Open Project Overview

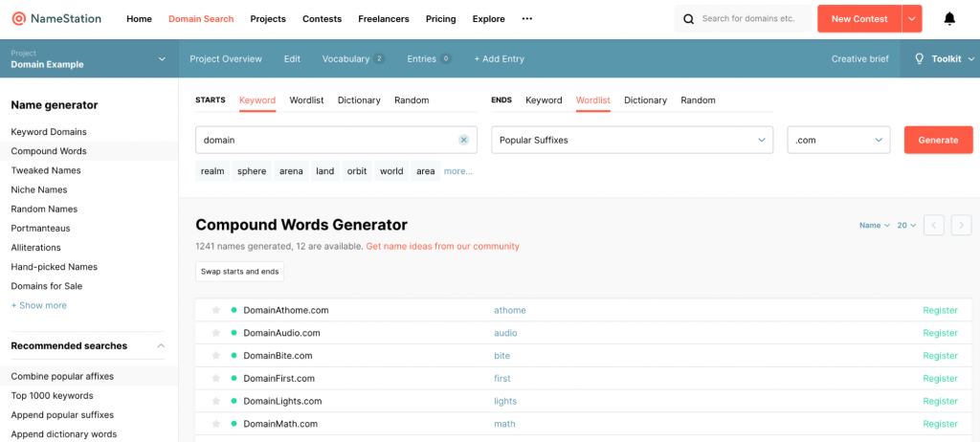[226, 58]
